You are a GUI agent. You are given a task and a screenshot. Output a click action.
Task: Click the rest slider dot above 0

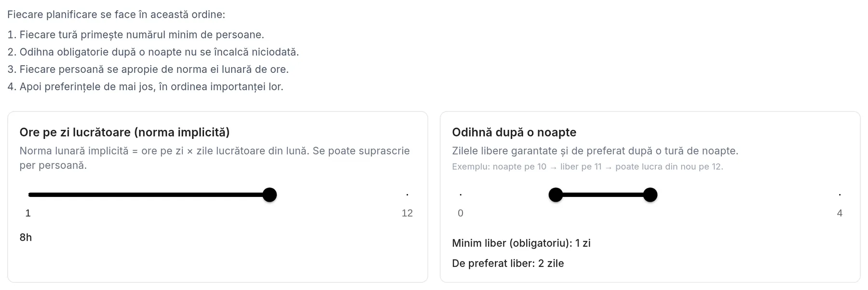(x=461, y=195)
